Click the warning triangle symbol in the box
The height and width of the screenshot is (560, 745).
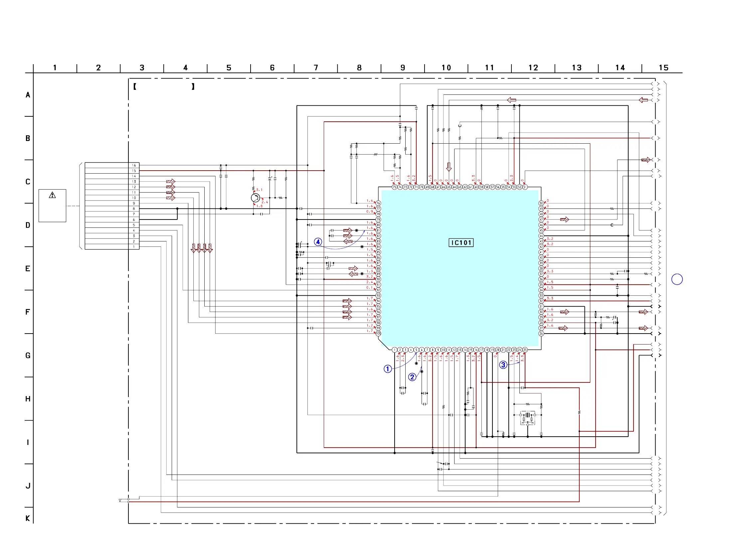tap(52, 195)
